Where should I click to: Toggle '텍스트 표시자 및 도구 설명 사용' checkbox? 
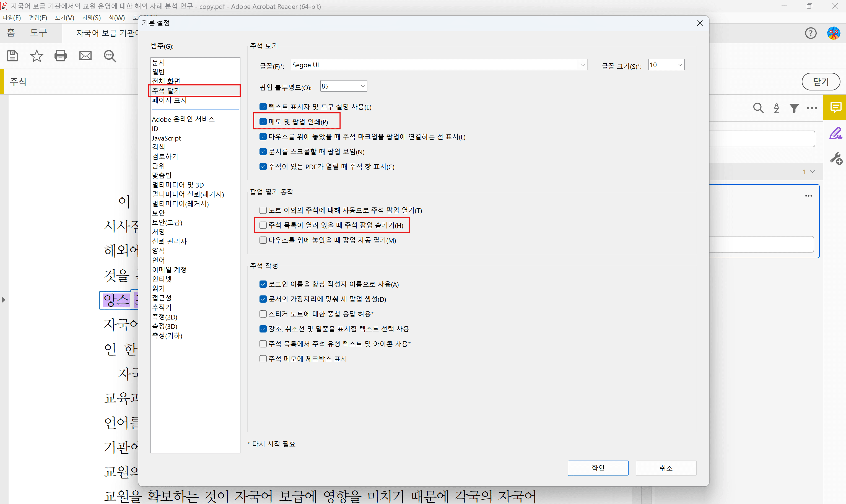point(263,107)
